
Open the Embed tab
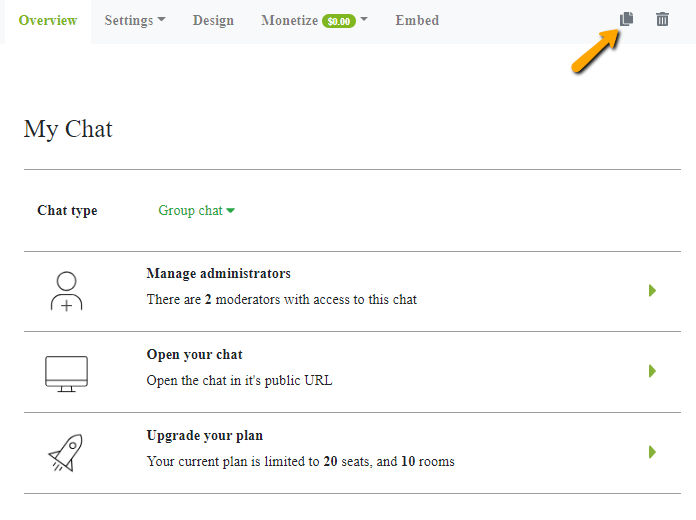(x=417, y=21)
